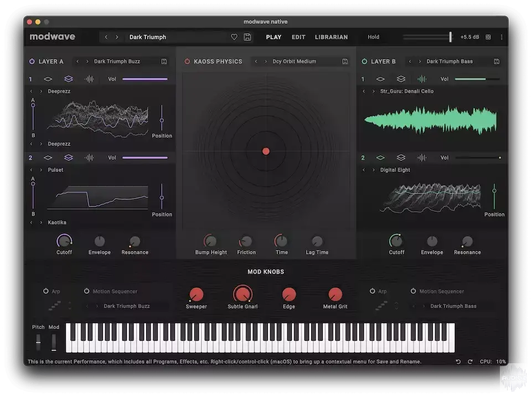This screenshot has width=532, height=397.
Task: Open the three-dot options menu in header
Action: tap(502, 37)
